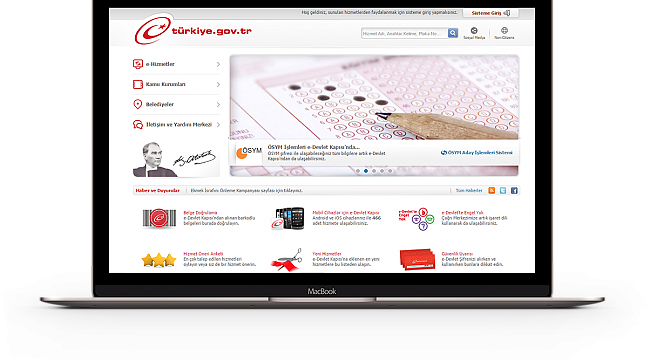The image size is (650, 360).
Task: Click the Haber ve Duyurular label
Action: [158, 190]
